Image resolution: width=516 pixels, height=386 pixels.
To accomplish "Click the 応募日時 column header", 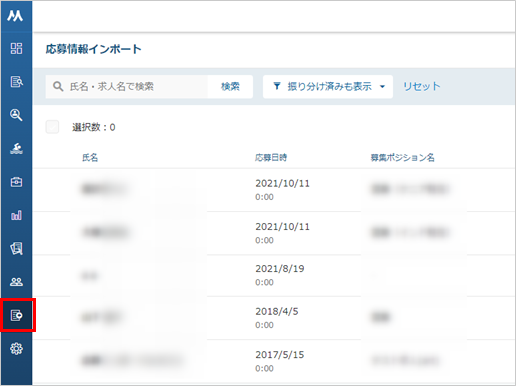I will click(271, 158).
